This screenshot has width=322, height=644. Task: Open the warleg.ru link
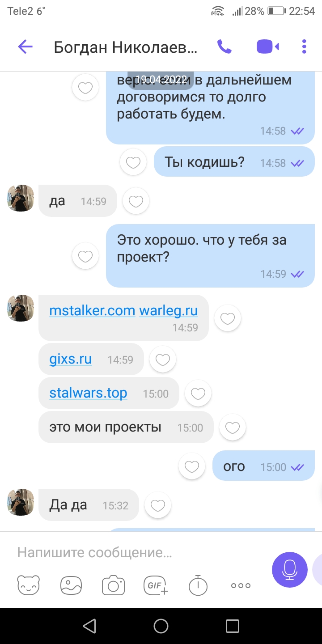click(169, 310)
